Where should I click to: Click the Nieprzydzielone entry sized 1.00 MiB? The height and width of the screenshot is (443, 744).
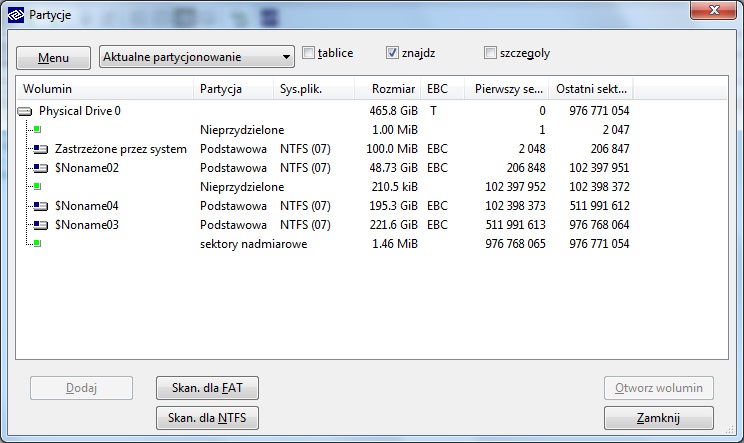pyautogui.click(x=242, y=130)
